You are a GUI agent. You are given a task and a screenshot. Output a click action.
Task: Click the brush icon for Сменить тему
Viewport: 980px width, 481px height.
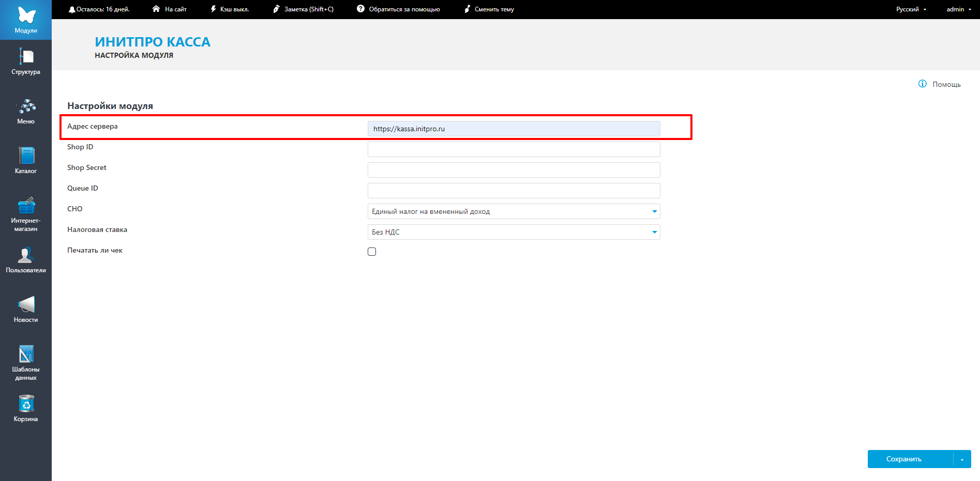click(467, 9)
